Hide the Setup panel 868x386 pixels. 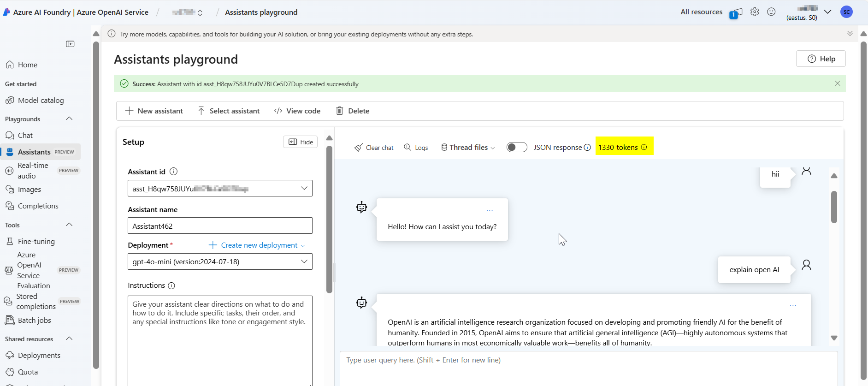(x=300, y=142)
